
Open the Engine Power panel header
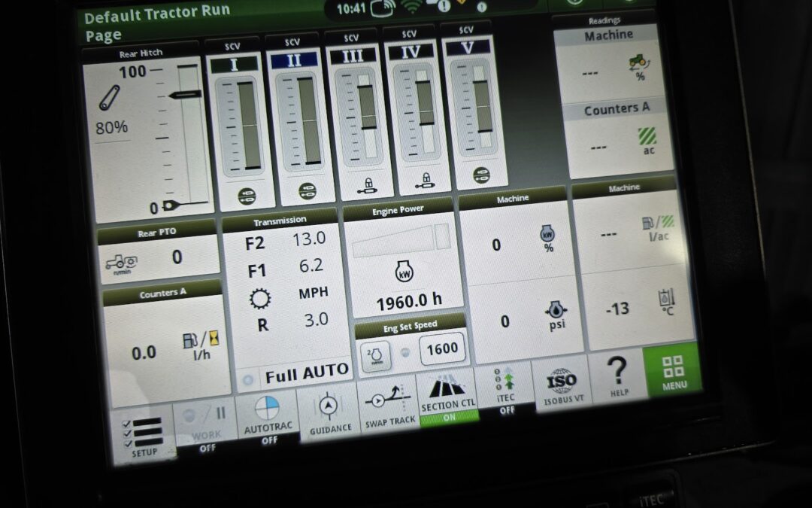(398, 210)
